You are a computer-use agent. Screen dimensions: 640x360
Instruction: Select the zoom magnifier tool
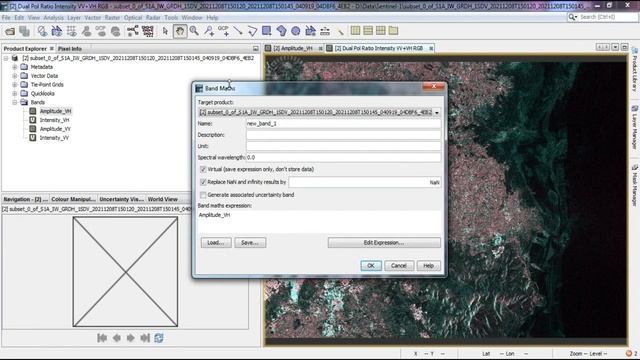pos(194,31)
